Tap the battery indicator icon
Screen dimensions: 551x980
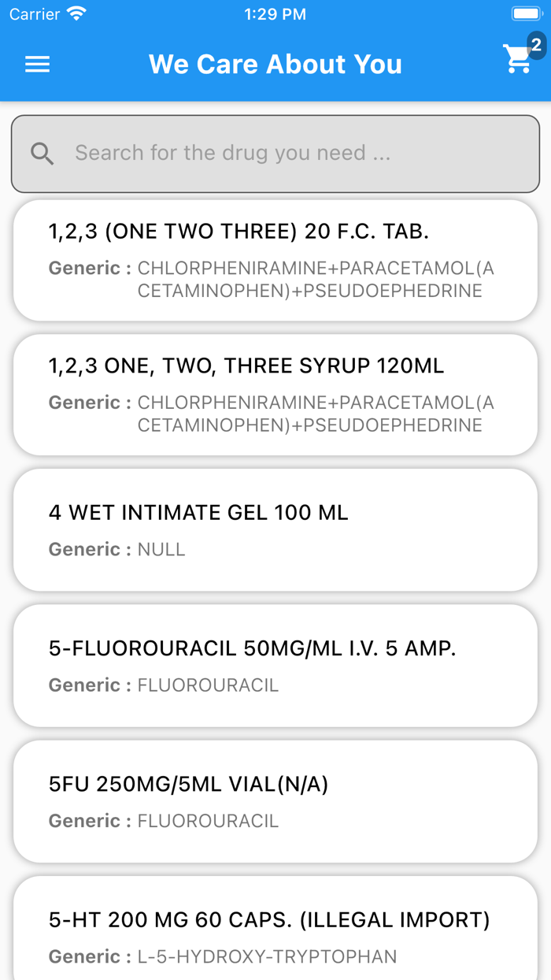coord(526,14)
